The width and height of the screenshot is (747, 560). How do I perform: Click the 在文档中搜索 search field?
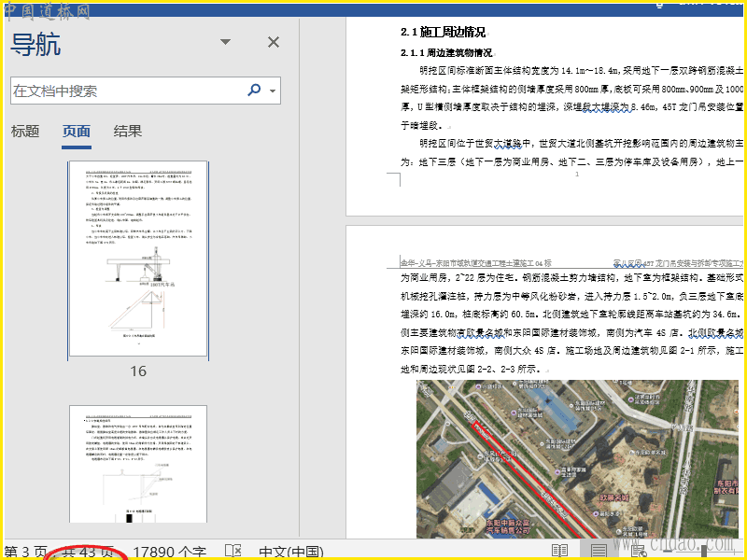[126, 91]
